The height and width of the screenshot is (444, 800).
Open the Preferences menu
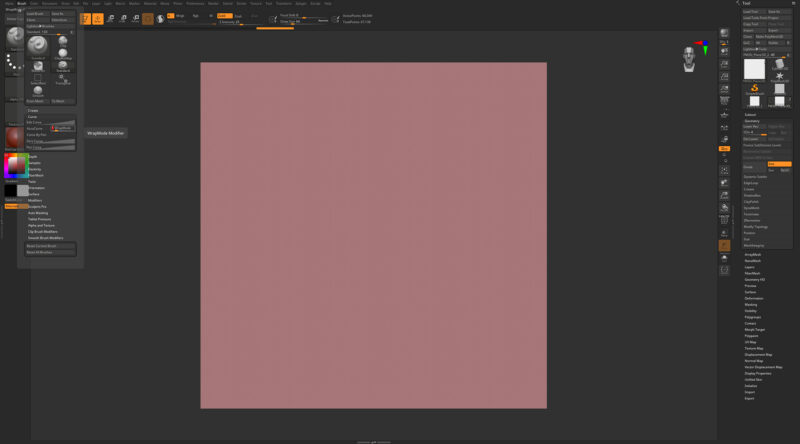(195, 4)
